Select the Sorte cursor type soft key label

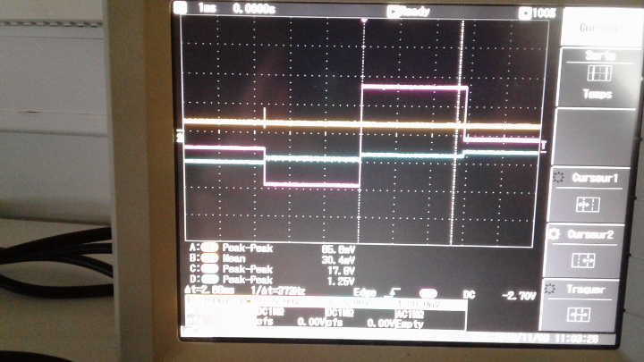(600, 55)
